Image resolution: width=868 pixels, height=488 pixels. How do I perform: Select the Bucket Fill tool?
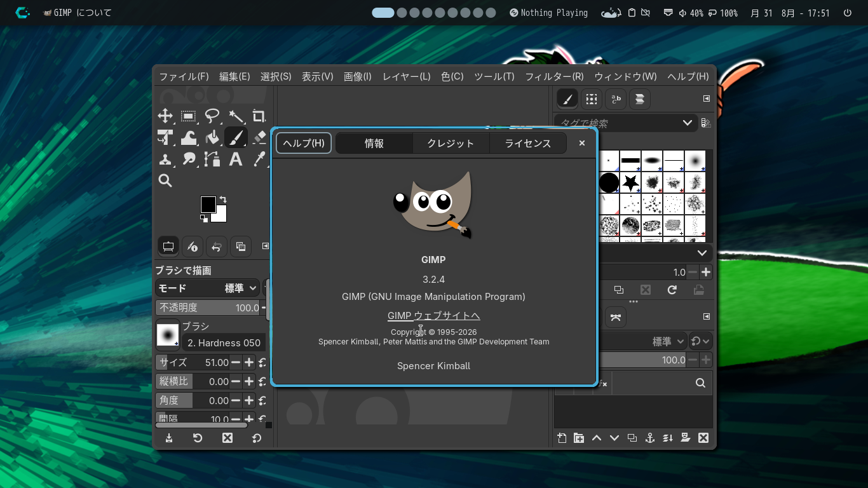pos(212,137)
